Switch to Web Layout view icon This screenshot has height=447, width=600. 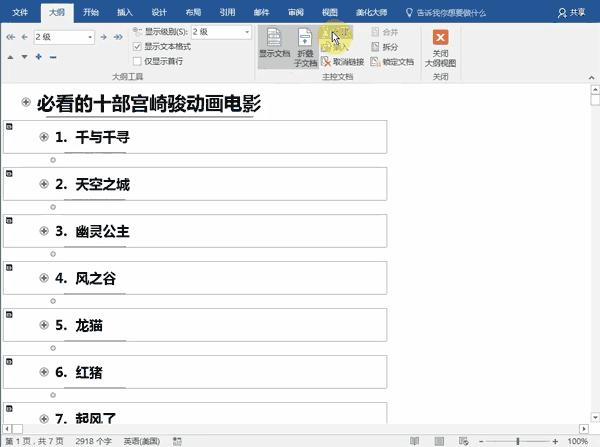[x=463, y=441]
